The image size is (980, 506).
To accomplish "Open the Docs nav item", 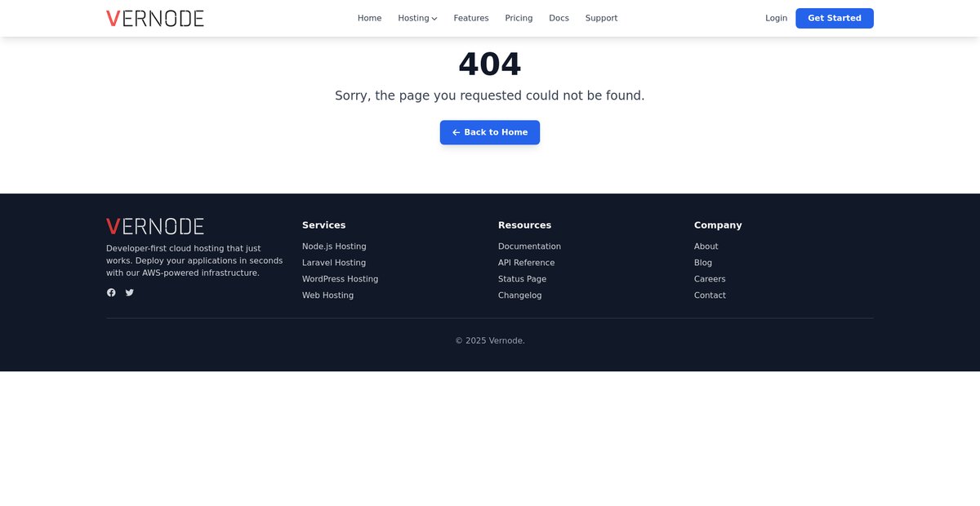I will click(x=559, y=18).
